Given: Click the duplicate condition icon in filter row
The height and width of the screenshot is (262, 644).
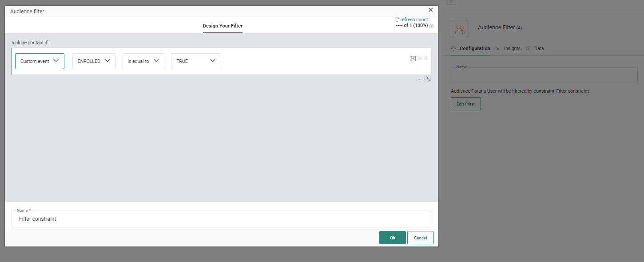Looking at the screenshot, I should pos(425,58).
